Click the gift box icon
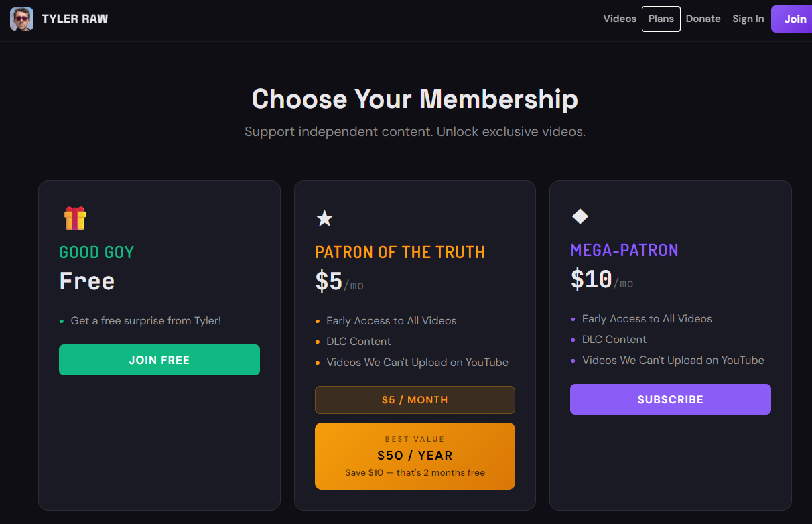812x524 pixels. pos(75,218)
